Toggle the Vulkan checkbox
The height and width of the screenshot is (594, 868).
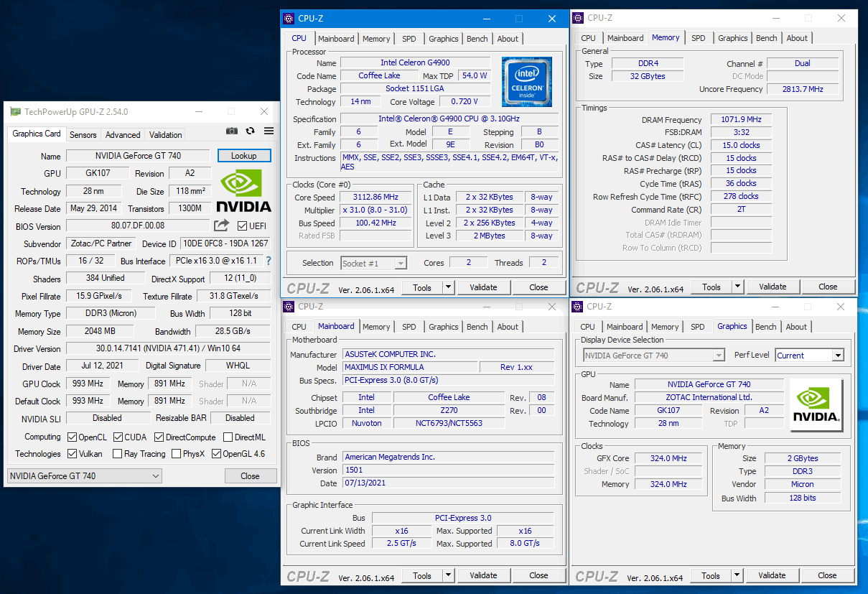click(73, 454)
